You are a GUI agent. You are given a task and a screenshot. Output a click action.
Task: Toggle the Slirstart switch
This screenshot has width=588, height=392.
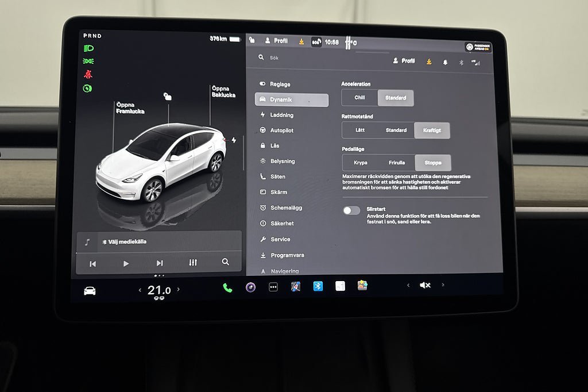coord(351,210)
